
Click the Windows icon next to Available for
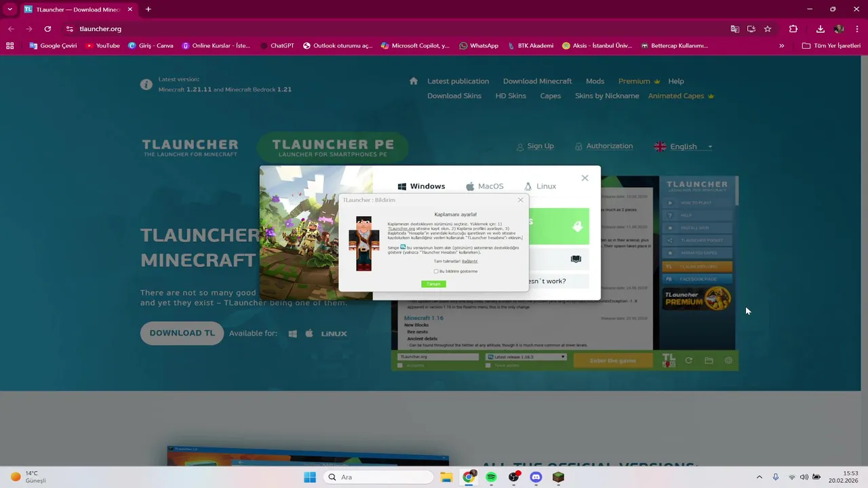(293, 333)
